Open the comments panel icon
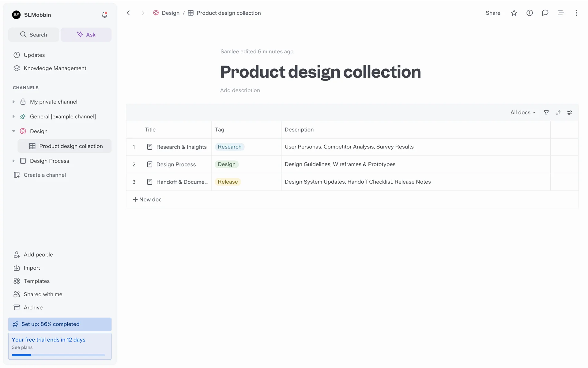This screenshot has height=368, width=588. (x=545, y=13)
